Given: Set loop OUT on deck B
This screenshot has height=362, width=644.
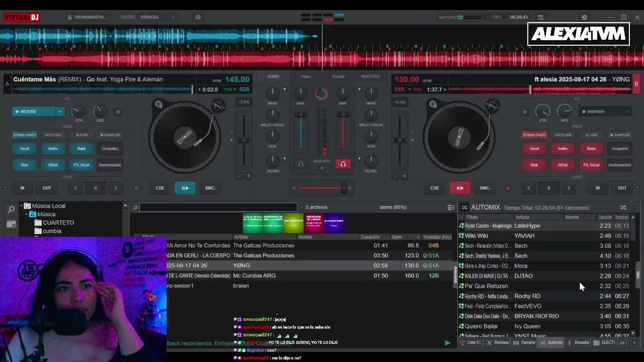Looking at the screenshot, I should coord(622,188).
